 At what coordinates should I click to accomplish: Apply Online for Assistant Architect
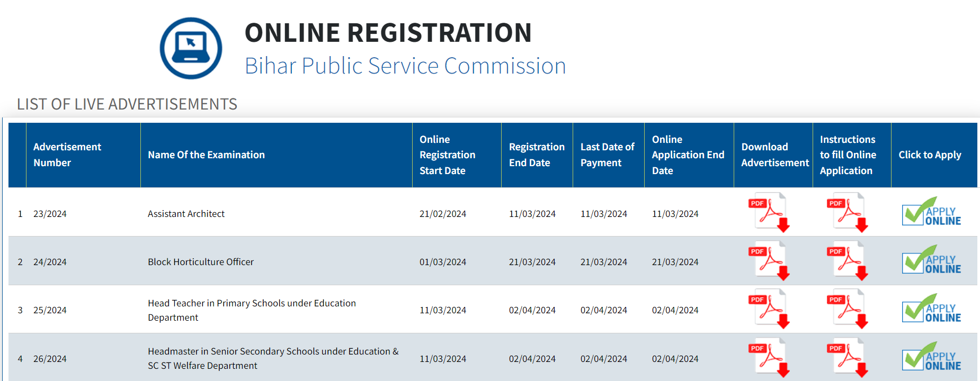pyautogui.click(x=931, y=212)
